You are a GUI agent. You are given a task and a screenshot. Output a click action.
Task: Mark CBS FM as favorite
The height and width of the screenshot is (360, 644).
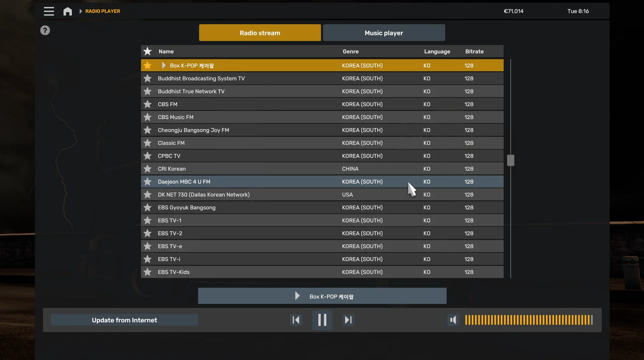tap(147, 105)
